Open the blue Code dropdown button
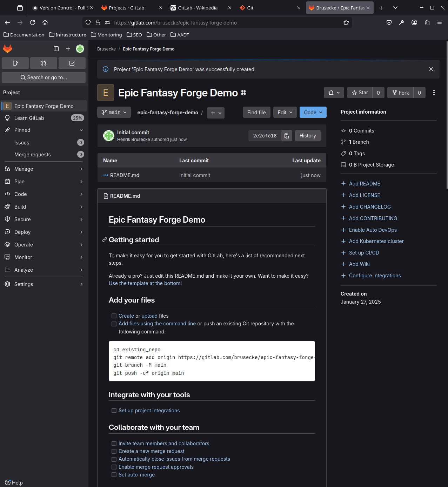Image resolution: width=448 pixels, height=487 pixels. pyautogui.click(x=313, y=112)
